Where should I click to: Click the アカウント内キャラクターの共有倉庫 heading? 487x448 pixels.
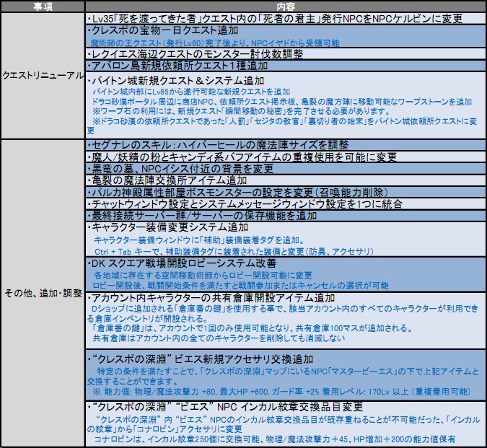point(211,298)
